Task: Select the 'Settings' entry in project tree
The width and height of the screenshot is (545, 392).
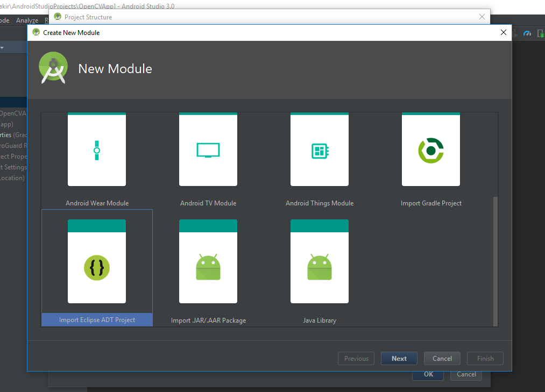Action: pyautogui.click(x=14, y=167)
